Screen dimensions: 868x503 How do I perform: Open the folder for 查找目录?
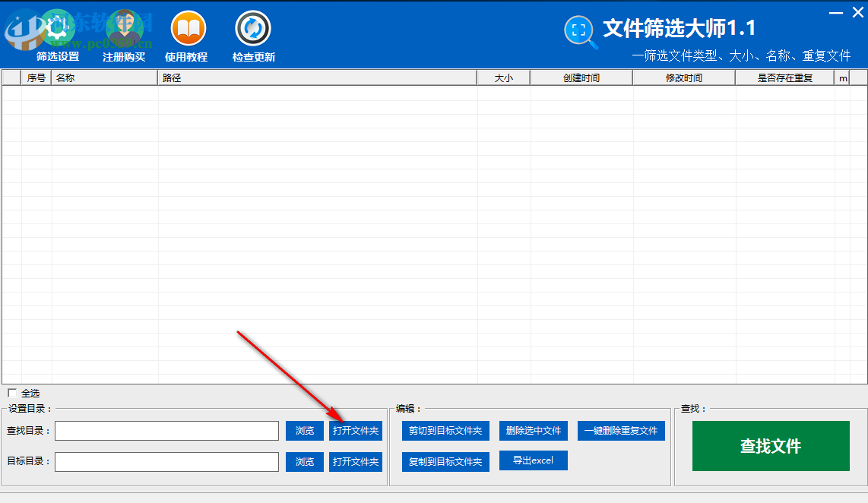(356, 431)
